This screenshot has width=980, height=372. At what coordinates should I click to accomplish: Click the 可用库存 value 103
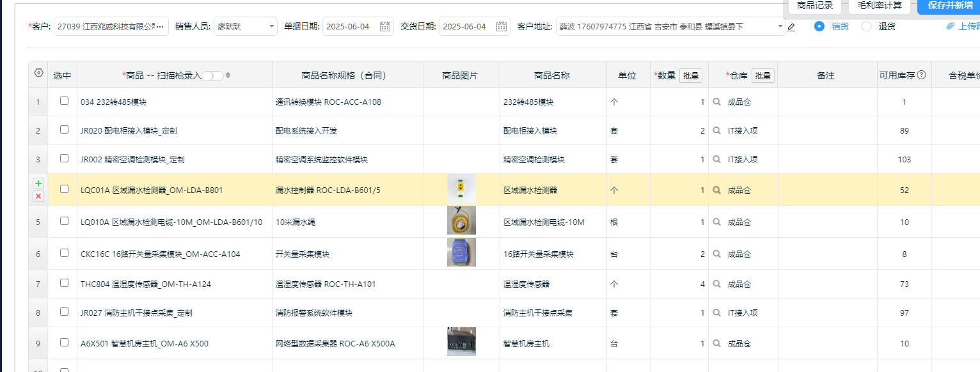904,160
